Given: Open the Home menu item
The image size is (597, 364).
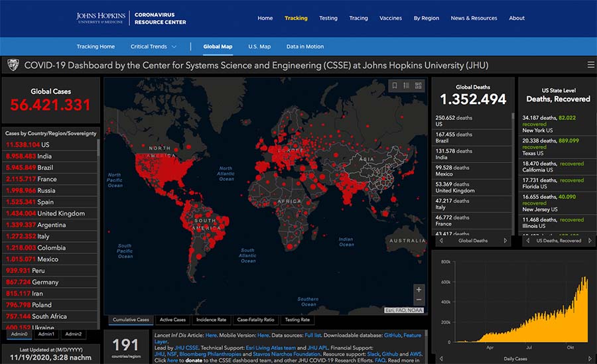Looking at the screenshot, I should click(265, 18).
